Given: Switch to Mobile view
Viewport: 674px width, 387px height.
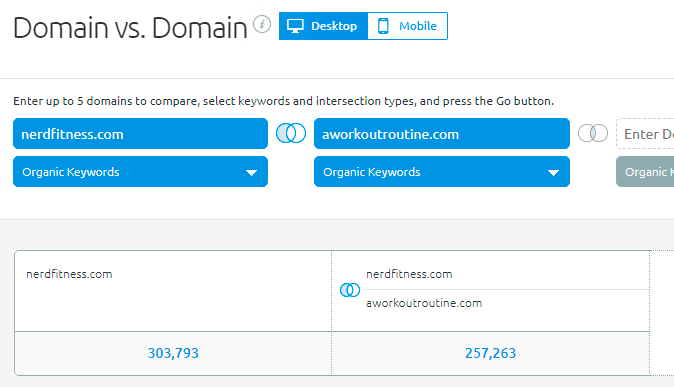Looking at the screenshot, I should (x=407, y=26).
